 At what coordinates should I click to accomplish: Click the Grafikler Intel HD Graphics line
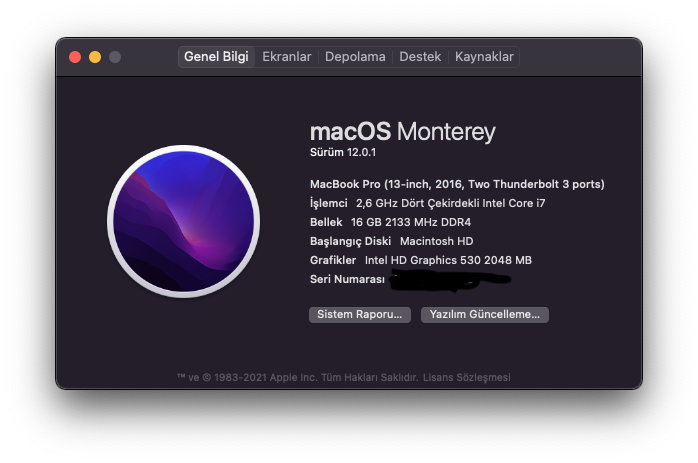[421, 260]
